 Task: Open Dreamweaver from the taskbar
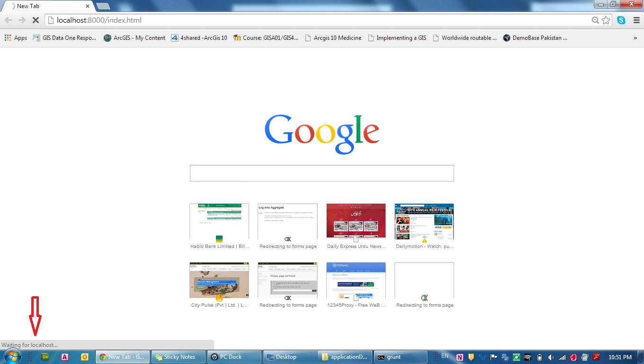coord(46,357)
